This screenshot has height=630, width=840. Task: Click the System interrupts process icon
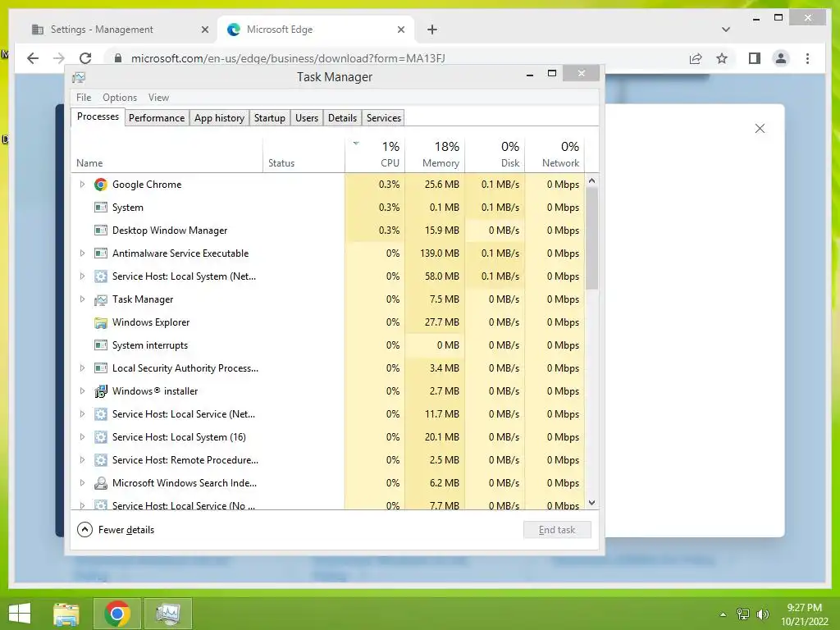click(100, 345)
